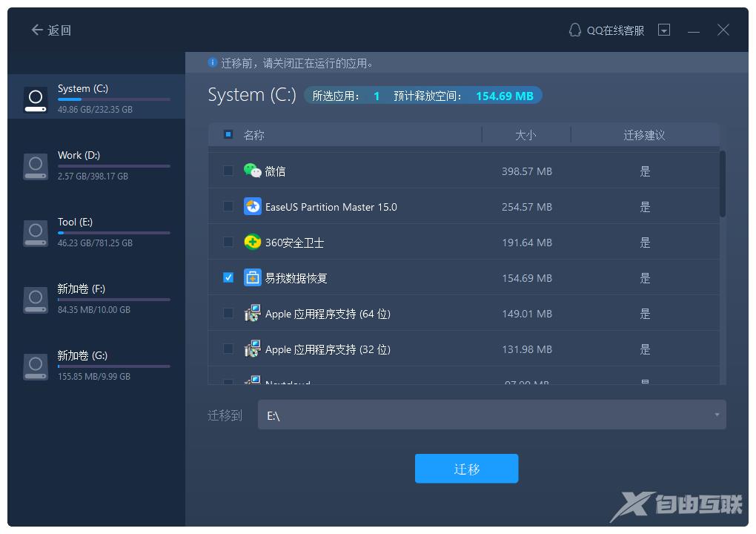Click the 131.98 MB size value
Screen dimensions: 756x534
[x=526, y=349]
